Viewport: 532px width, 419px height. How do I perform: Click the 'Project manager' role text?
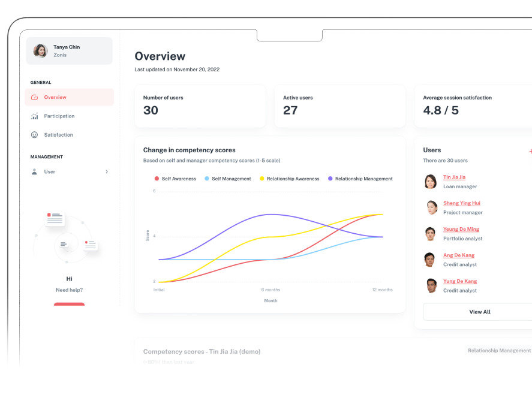click(463, 213)
